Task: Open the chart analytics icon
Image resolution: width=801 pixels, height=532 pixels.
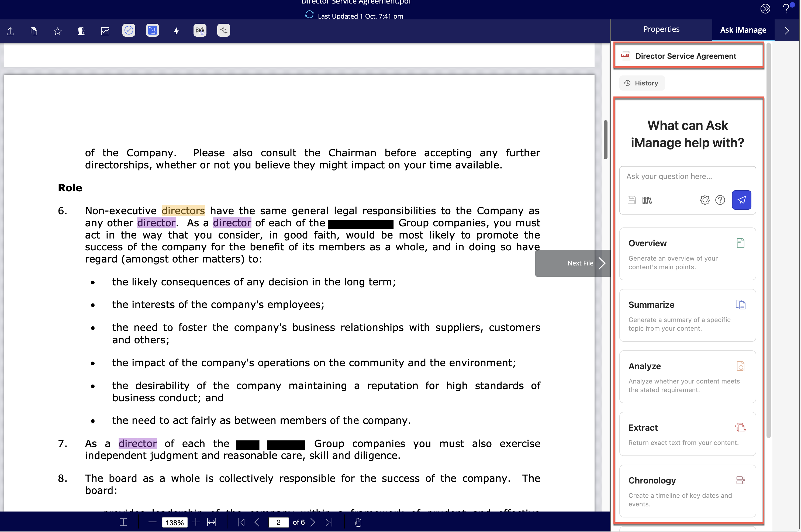Action: pyautogui.click(x=105, y=31)
